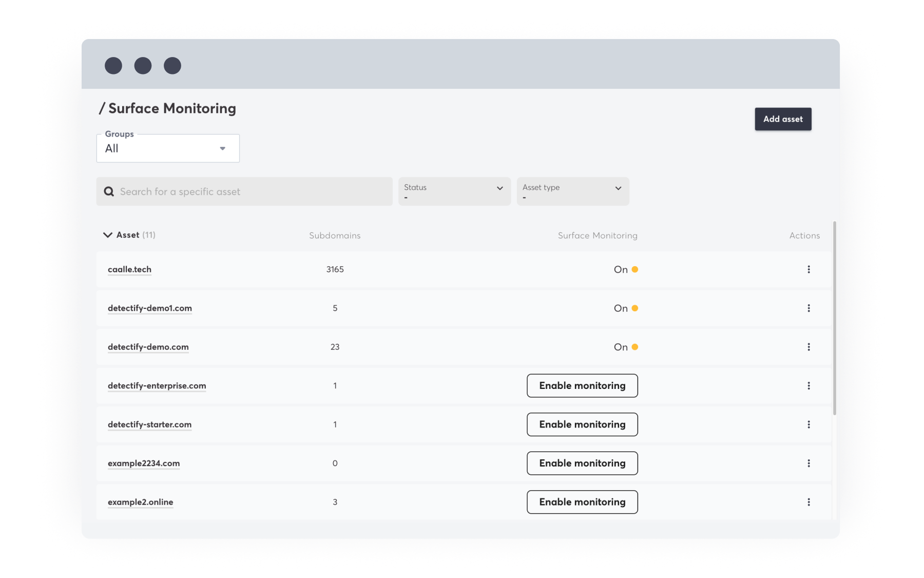924x578 pixels.
Task: Enable monitoring for detectify-enterprise.com
Action: point(582,386)
